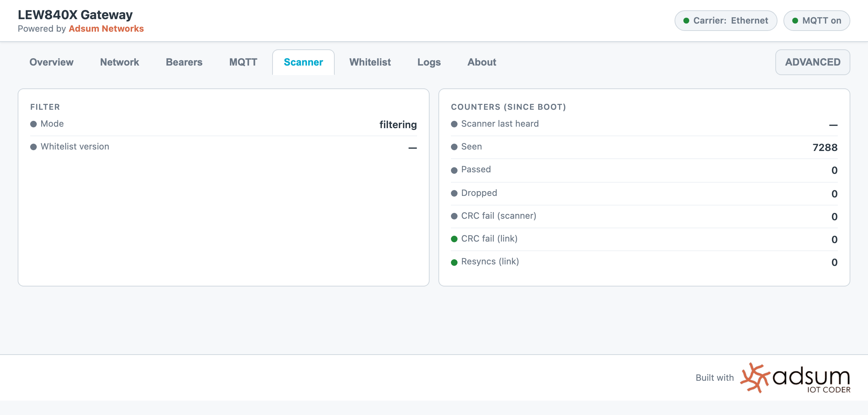Click the Adsum Networks link
Image resolution: width=868 pixels, height=415 pixels.
(106, 29)
